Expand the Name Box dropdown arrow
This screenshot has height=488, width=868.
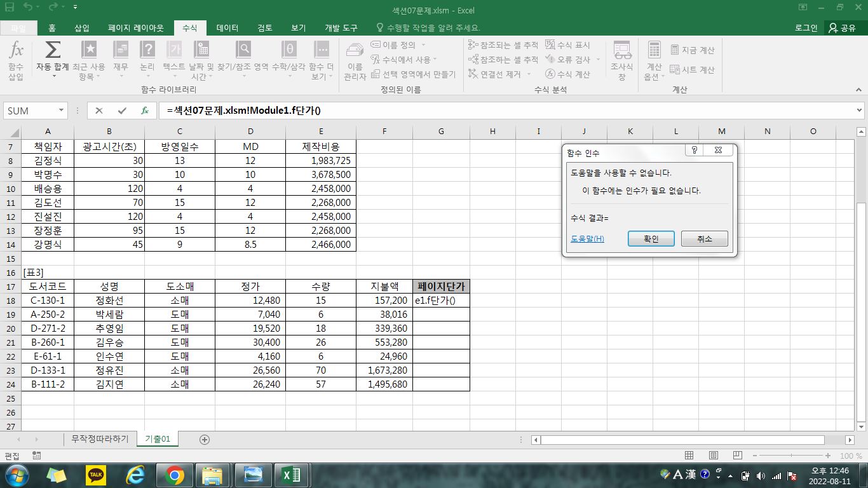pyautogui.click(x=62, y=111)
